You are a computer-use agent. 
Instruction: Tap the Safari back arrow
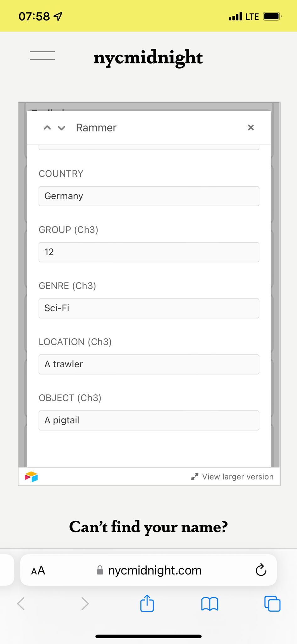coord(21,603)
